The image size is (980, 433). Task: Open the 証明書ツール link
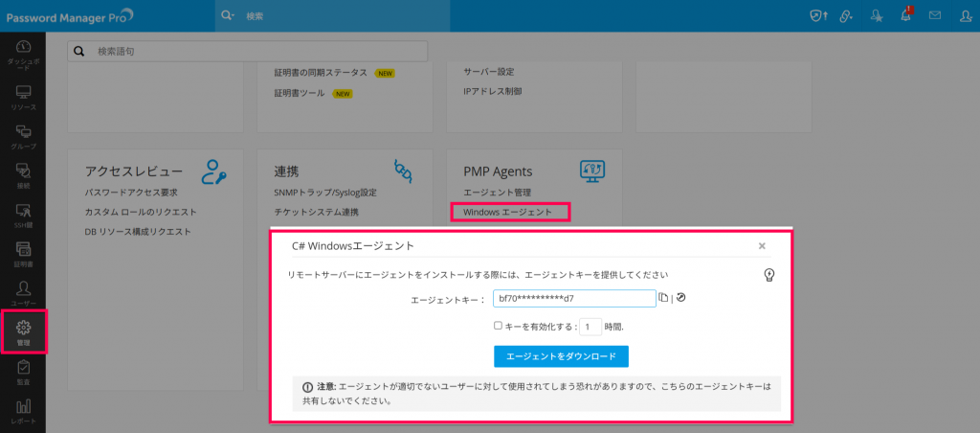tap(299, 93)
